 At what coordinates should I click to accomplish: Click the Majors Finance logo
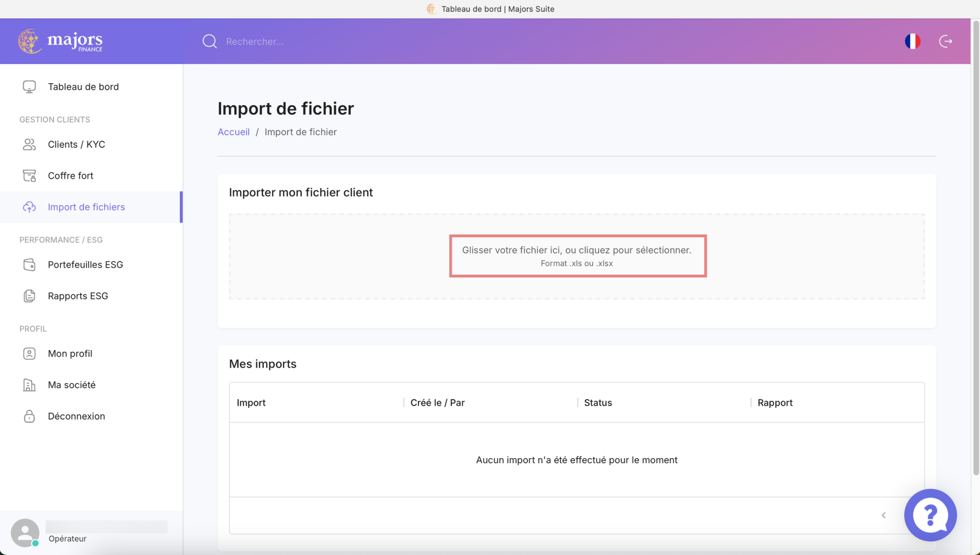click(60, 41)
